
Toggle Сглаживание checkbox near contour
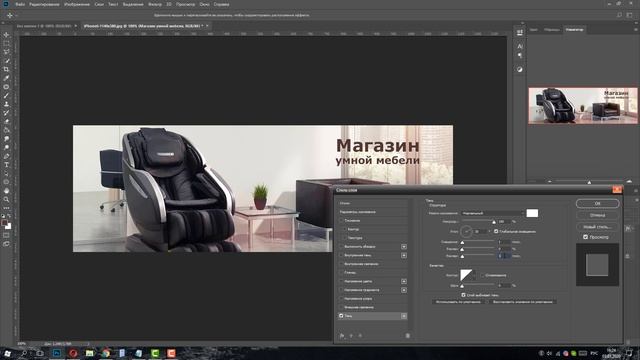pos(482,276)
